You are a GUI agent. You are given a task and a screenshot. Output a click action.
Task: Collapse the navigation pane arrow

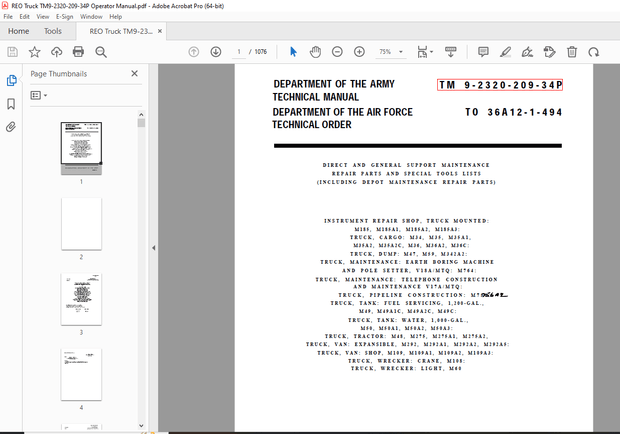pos(153,248)
